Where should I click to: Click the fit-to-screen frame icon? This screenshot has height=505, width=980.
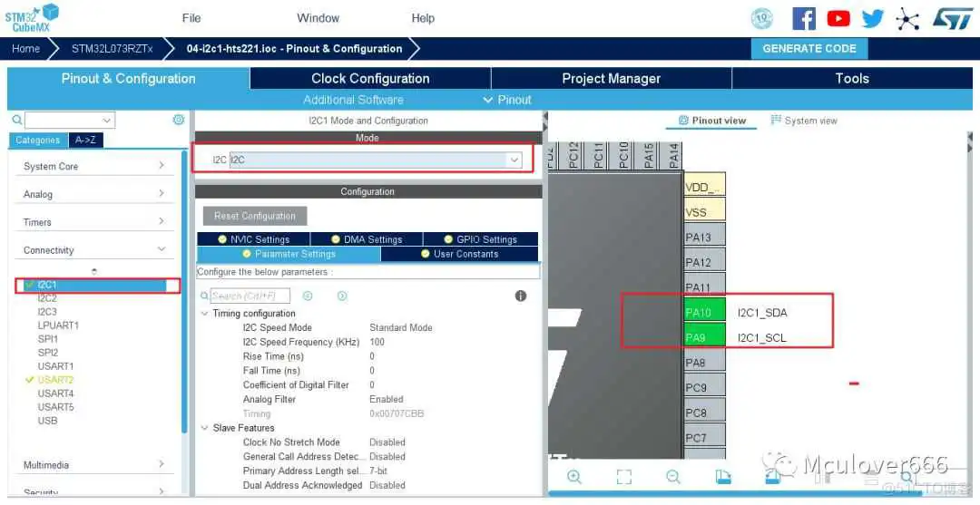tap(623, 477)
